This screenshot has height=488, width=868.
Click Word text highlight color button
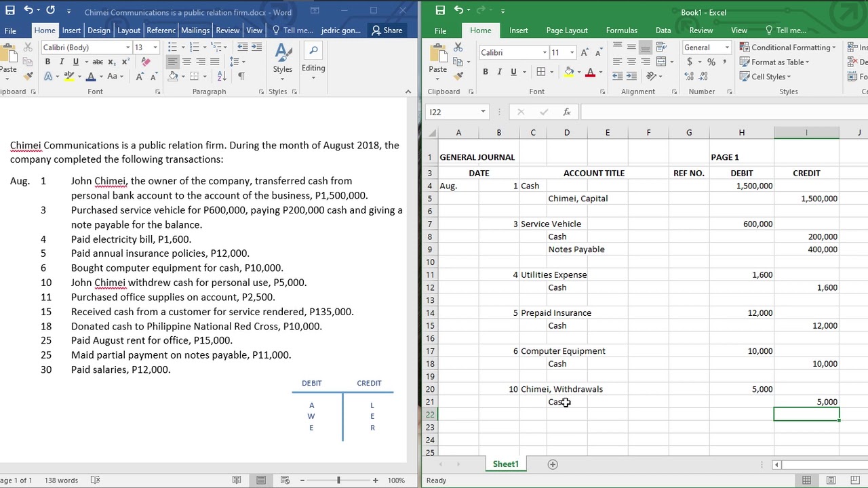click(69, 77)
